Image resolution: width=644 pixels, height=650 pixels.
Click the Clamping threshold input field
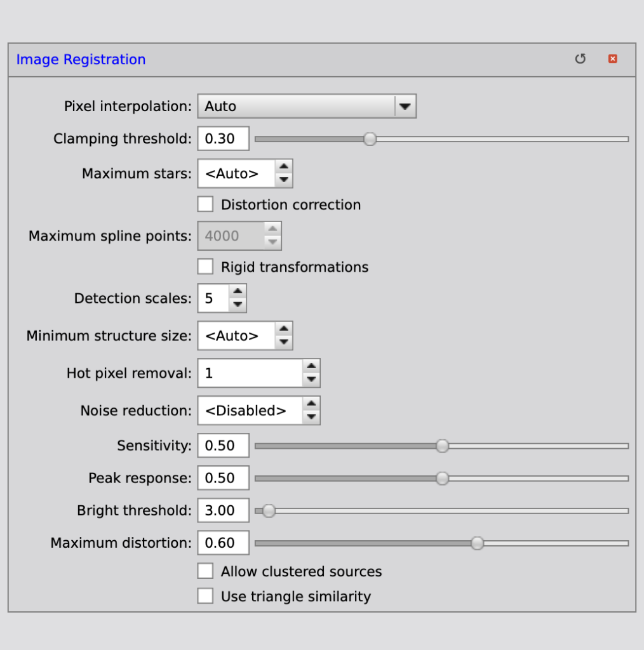[x=223, y=139]
